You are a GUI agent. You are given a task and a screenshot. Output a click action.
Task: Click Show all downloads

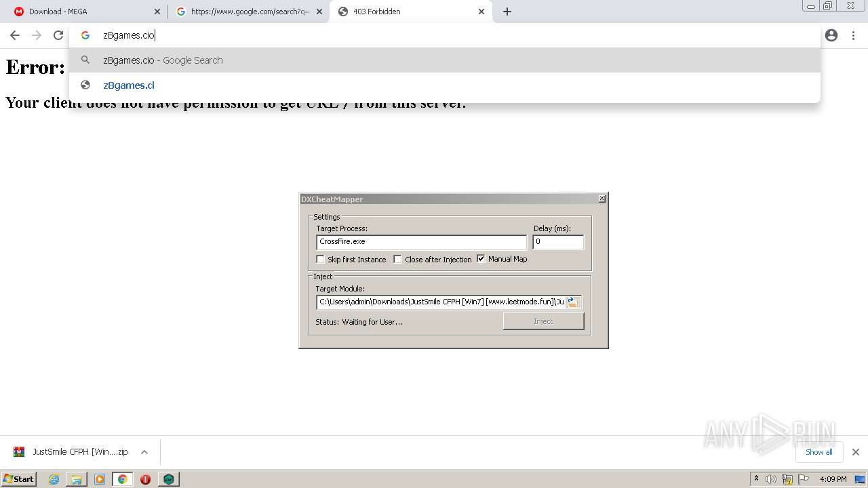point(818,452)
